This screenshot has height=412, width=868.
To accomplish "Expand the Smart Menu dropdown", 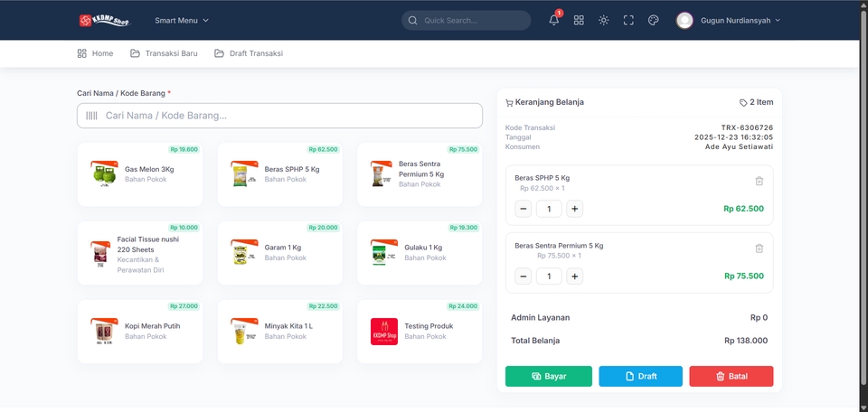I will click(x=182, y=21).
